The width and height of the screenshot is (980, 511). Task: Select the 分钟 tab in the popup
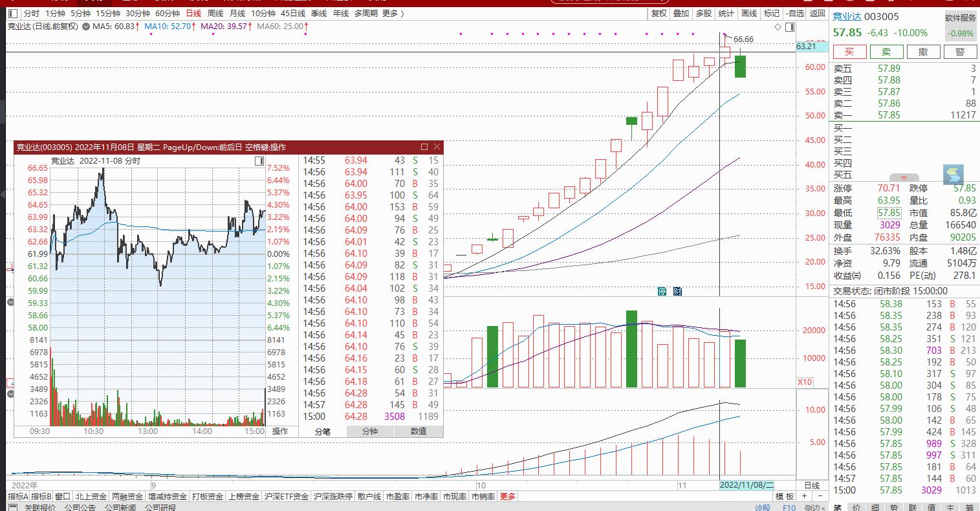(370, 431)
